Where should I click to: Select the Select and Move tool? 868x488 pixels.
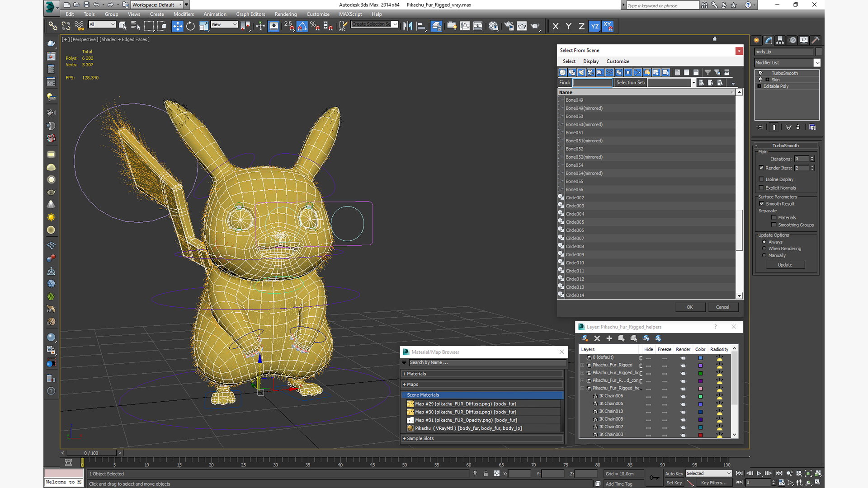(178, 26)
